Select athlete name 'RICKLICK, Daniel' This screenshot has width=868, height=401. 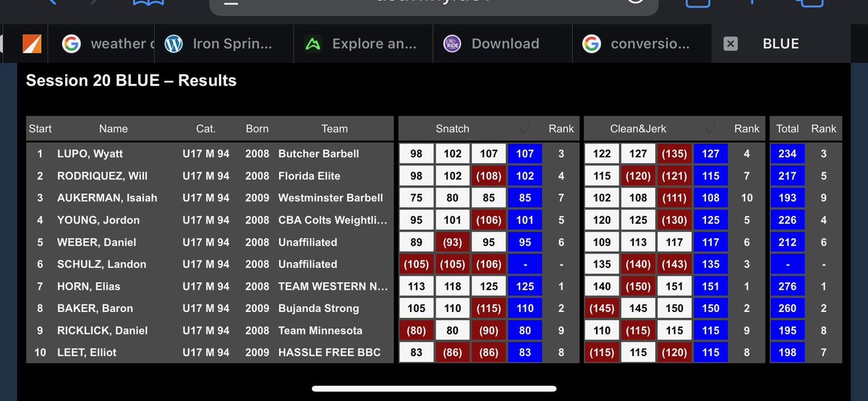tap(102, 330)
